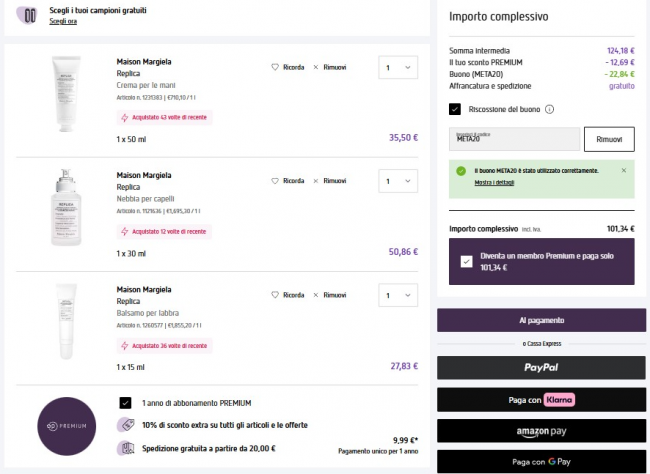
Task: Uncheck the Riscossione del buono checkbox
Action: pyautogui.click(x=456, y=109)
